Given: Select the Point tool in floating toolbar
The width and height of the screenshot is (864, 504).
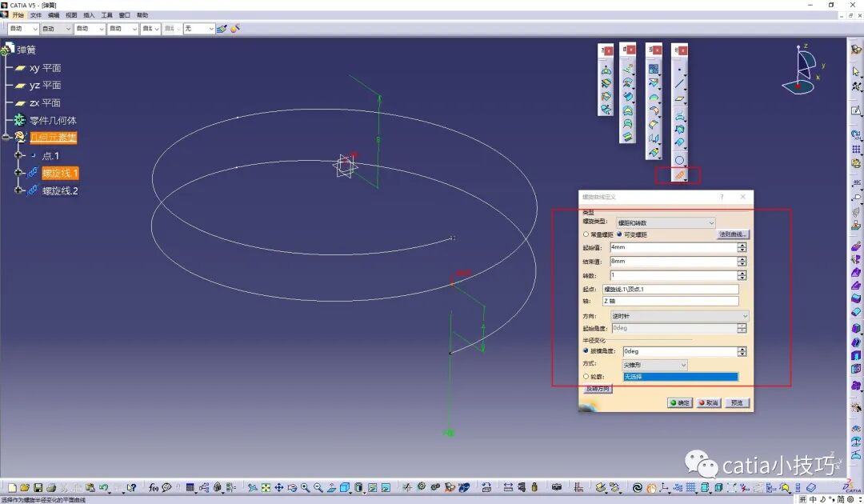Looking at the screenshot, I should tap(679, 70).
